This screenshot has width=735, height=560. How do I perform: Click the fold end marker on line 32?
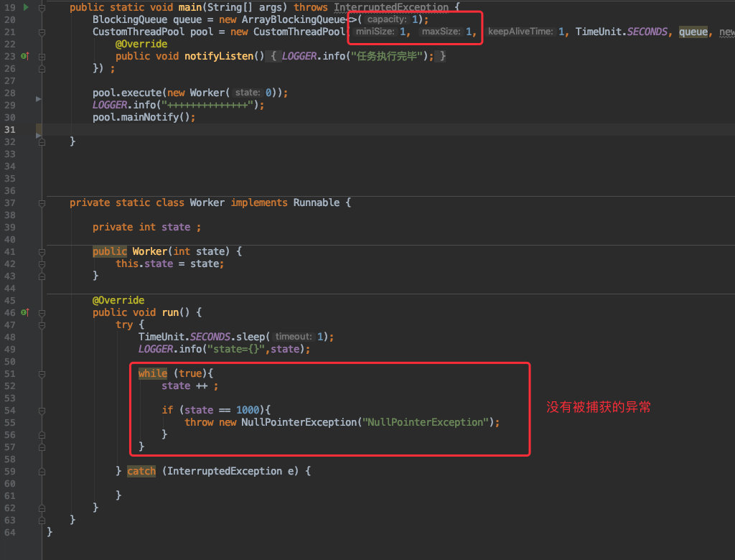[x=42, y=142]
